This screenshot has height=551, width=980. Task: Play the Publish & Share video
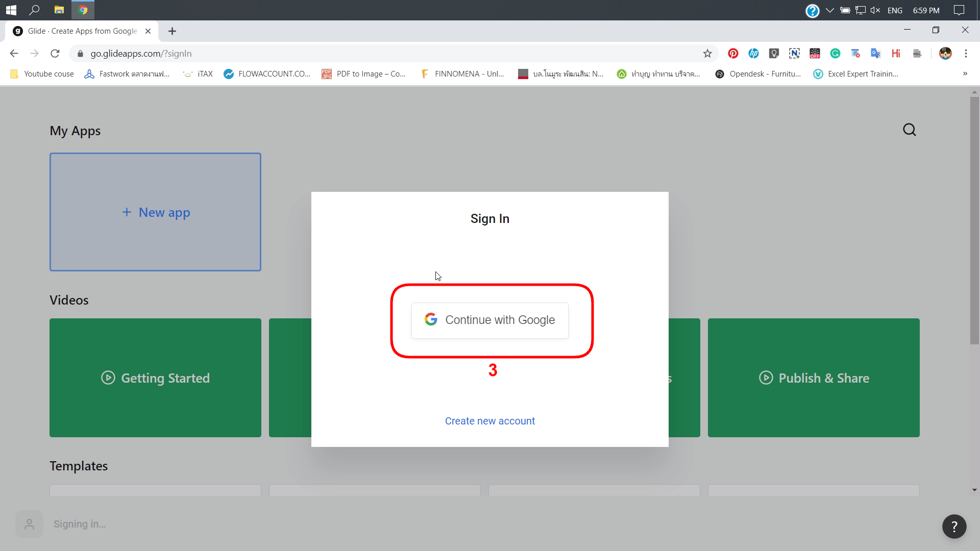tap(814, 378)
